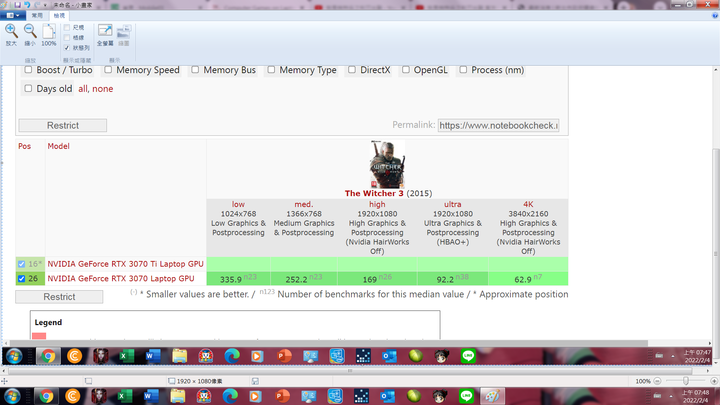
Task: Open the live taskbar clock showing 07:48
Action: pyautogui.click(x=695, y=396)
